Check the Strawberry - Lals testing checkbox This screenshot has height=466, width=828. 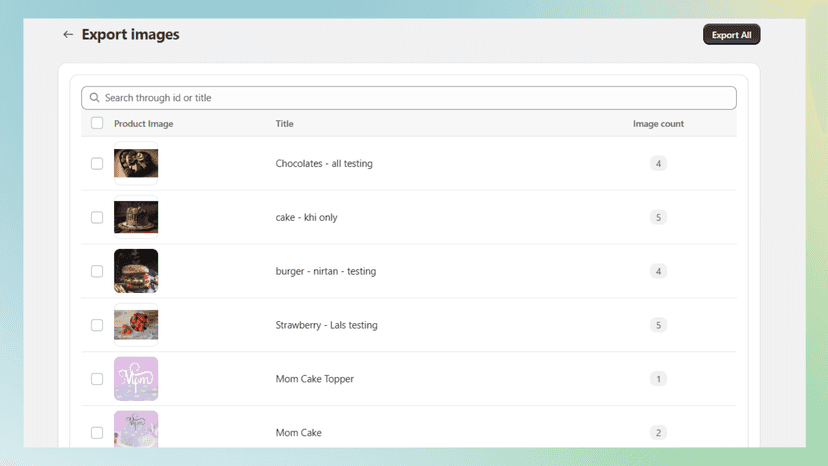[x=97, y=325]
